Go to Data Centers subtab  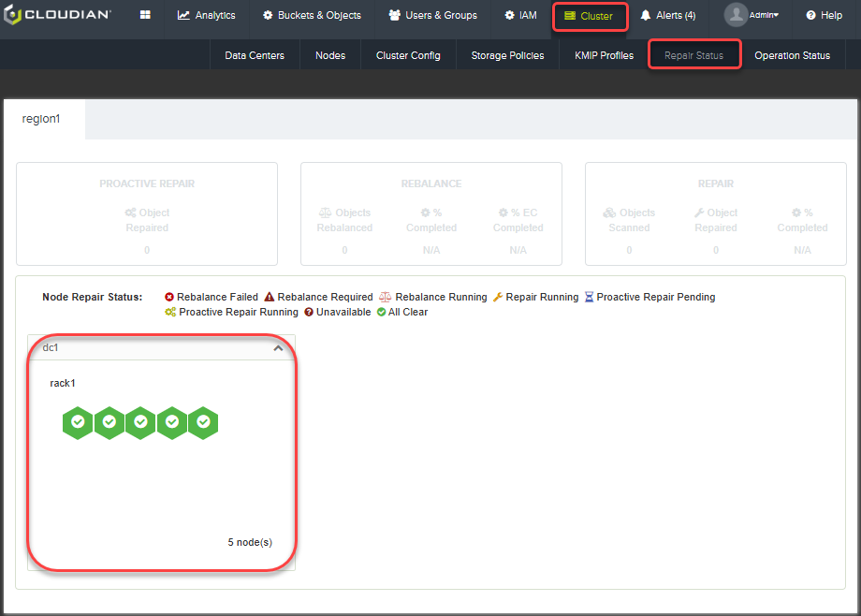255,55
